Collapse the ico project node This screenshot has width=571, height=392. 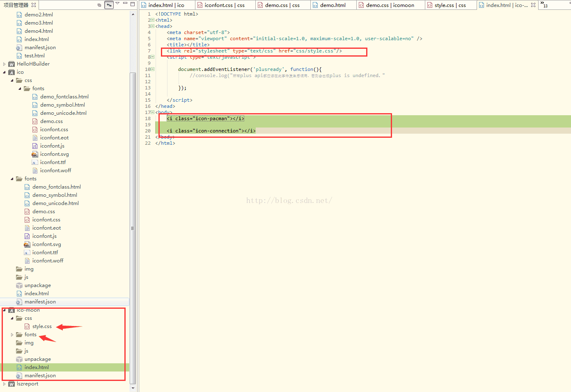pos(5,72)
